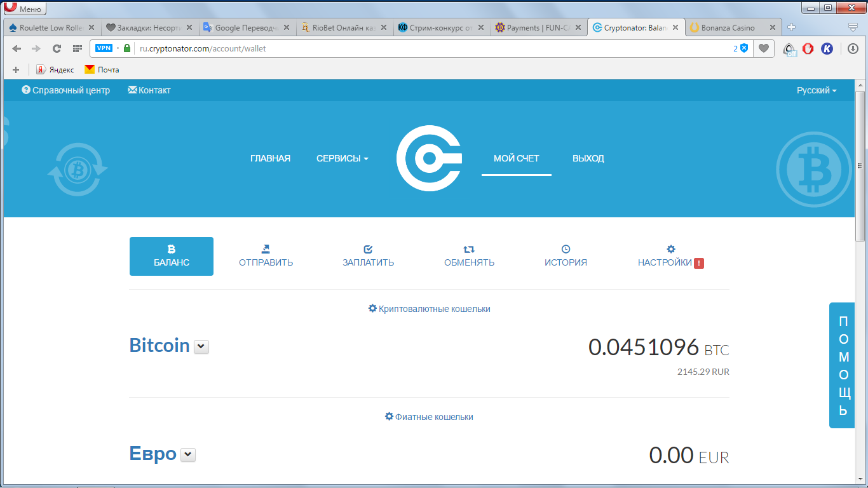868x488 pixels.
Task: Click the green padlock security icon
Action: (x=127, y=48)
